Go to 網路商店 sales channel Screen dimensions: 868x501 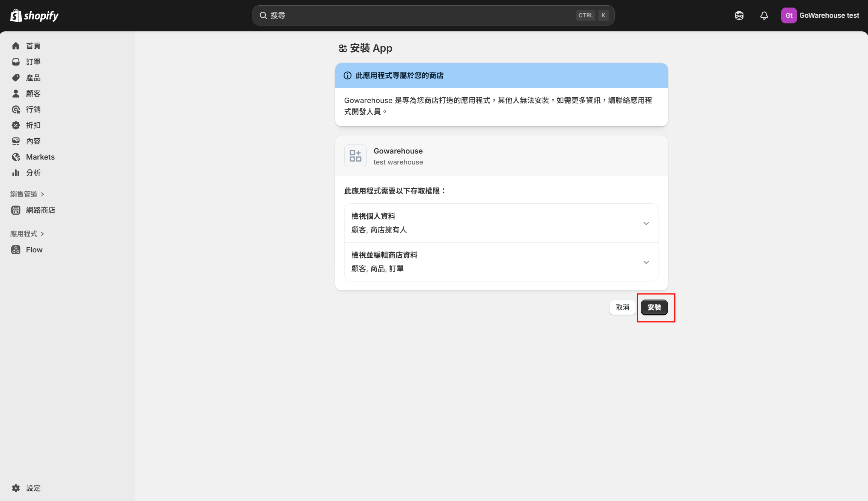click(x=40, y=210)
